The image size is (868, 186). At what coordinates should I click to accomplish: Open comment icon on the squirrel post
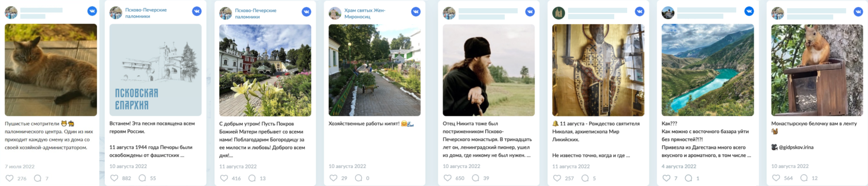pos(804,178)
